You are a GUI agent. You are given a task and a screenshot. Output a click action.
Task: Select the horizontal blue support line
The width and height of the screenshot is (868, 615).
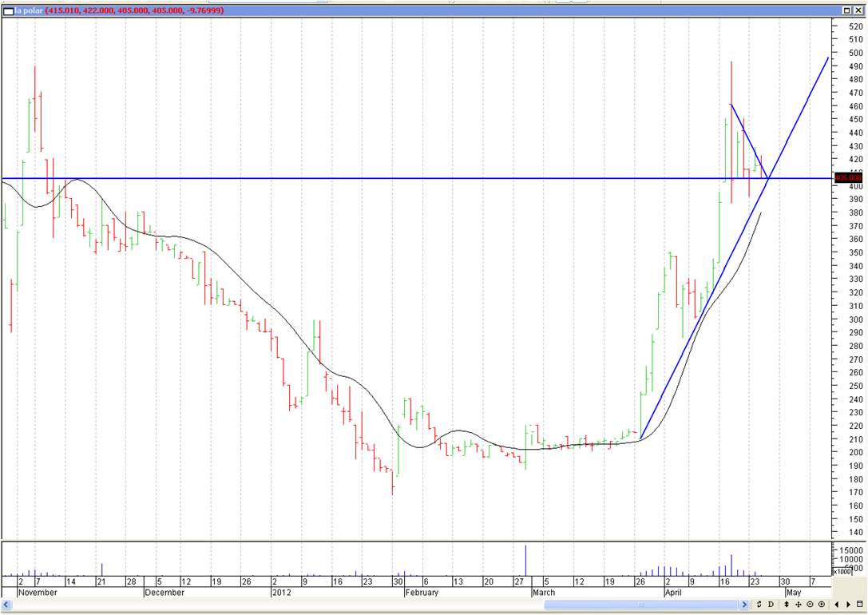pyautogui.click(x=399, y=178)
